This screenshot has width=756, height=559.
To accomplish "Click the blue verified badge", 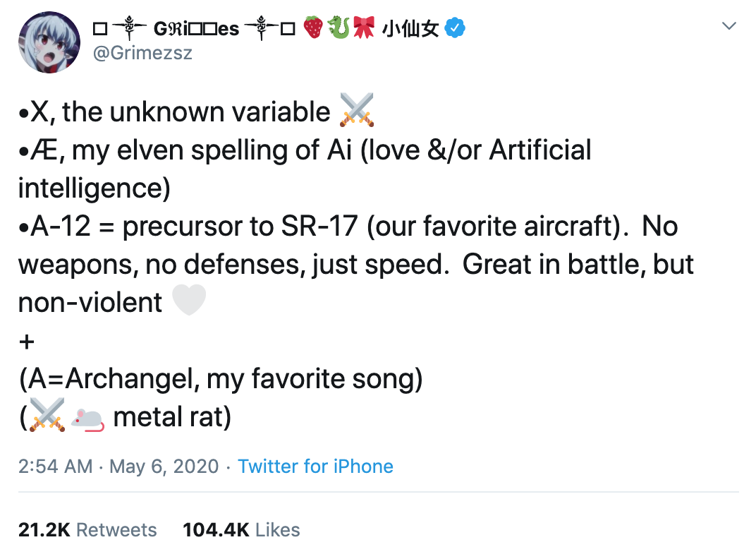I will coord(457,28).
